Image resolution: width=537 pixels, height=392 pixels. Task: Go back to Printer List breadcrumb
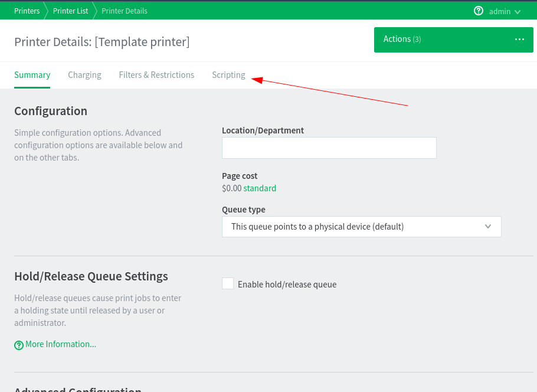(x=70, y=11)
